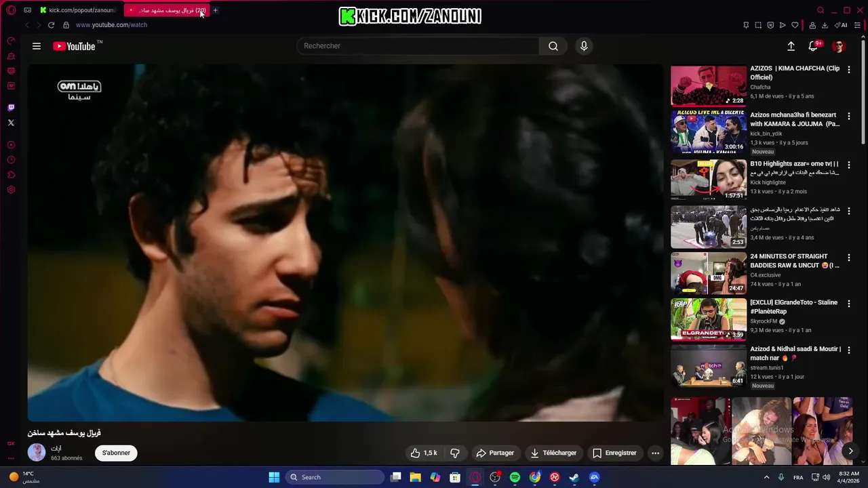This screenshot has width=868, height=488.
Task: Share the video via Partager
Action: tap(495, 453)
